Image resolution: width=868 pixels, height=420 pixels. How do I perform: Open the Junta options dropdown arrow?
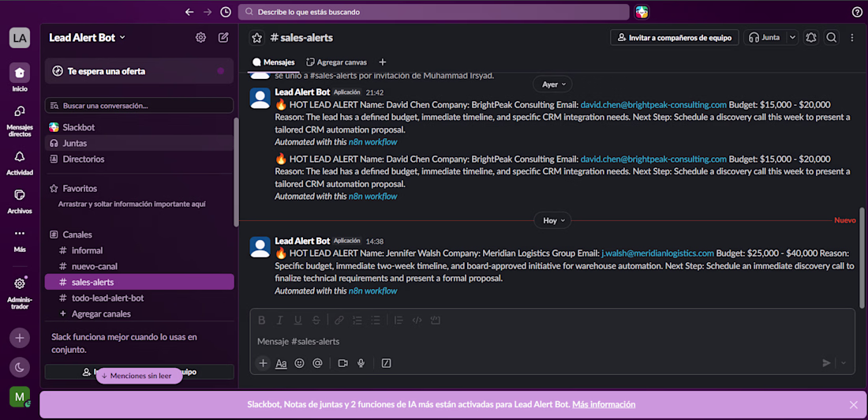click(x=793, y=38)
